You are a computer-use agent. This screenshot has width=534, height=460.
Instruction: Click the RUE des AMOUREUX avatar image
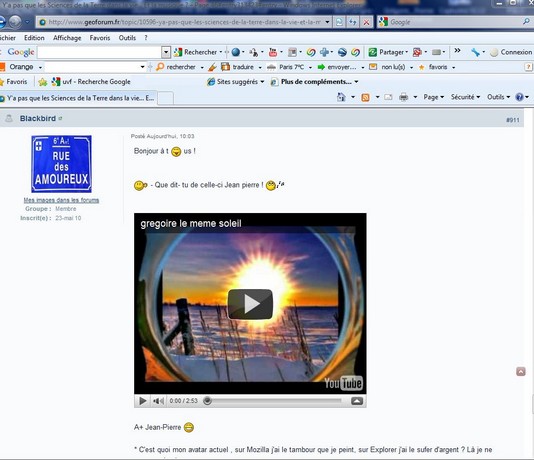[61, 164]
